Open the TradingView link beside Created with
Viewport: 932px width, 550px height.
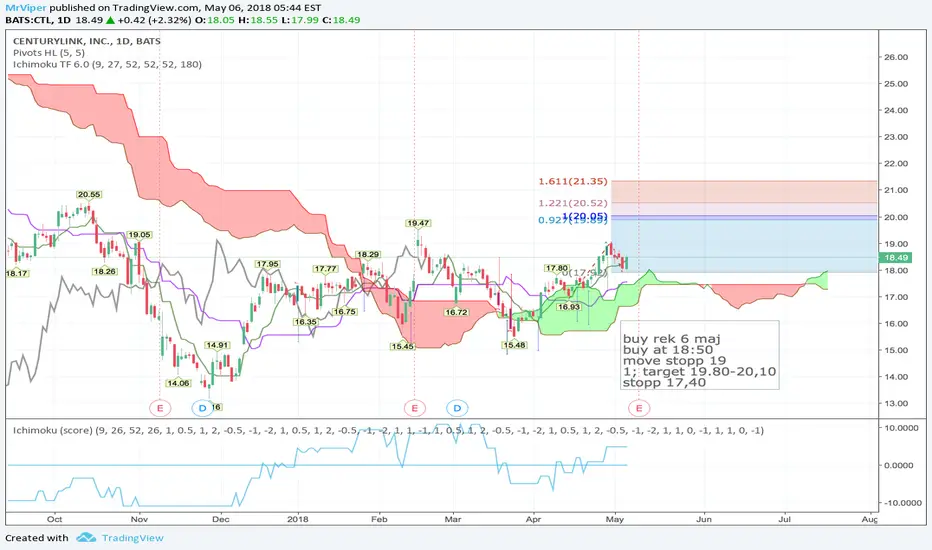tap(133, 538)
